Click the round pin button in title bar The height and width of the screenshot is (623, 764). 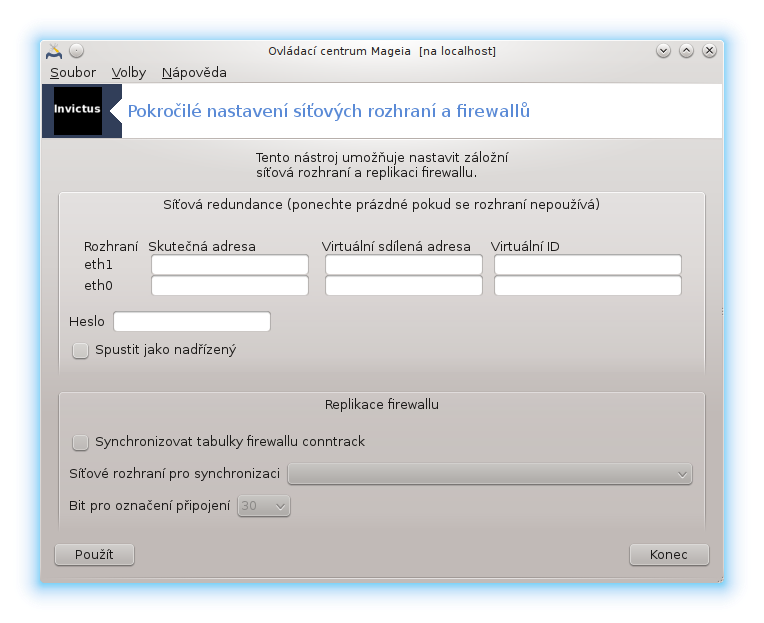click(77, 51)
